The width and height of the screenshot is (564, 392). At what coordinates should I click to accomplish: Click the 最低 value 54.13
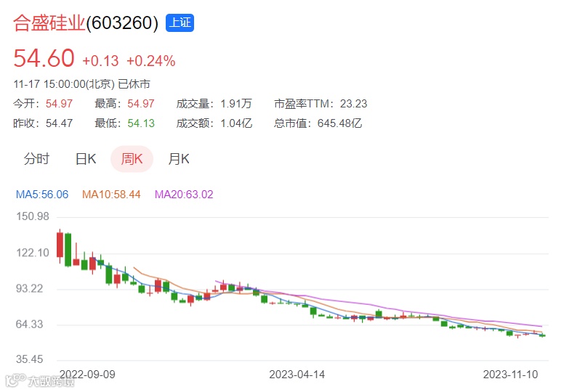[x=141, y=123]
